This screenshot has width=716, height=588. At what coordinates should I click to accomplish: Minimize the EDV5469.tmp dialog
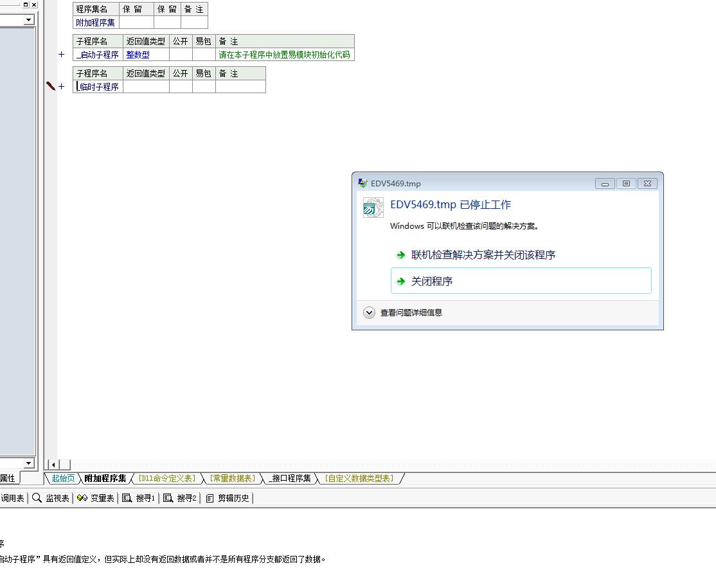click(605, 184)
